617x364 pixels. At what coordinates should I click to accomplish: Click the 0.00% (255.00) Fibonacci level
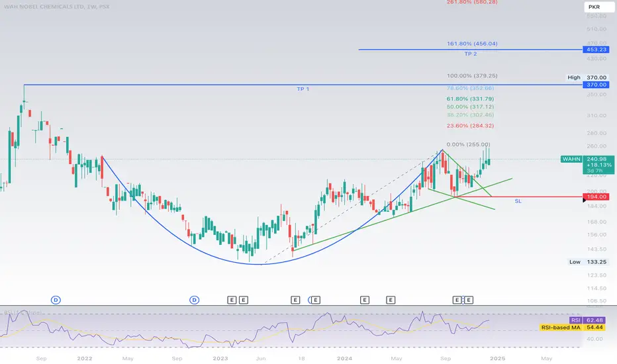click(x=468, y=144)
